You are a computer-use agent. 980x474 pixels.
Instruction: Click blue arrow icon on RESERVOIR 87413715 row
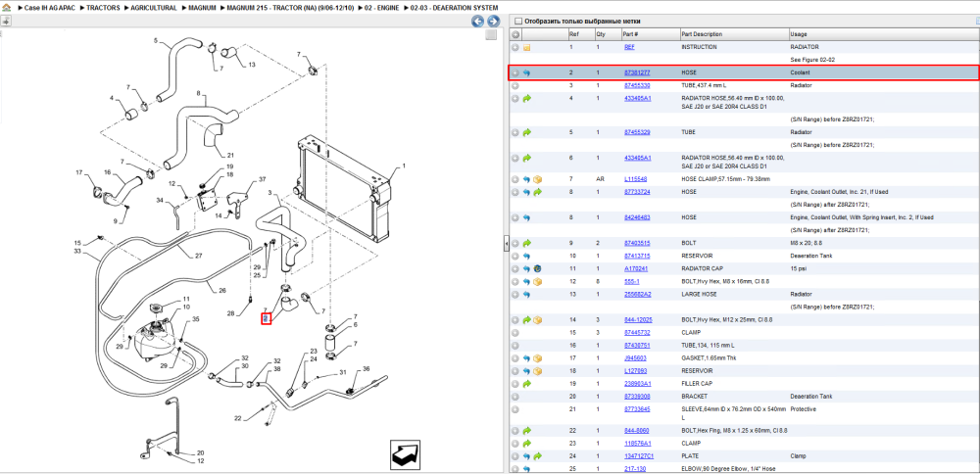[527, 256]
